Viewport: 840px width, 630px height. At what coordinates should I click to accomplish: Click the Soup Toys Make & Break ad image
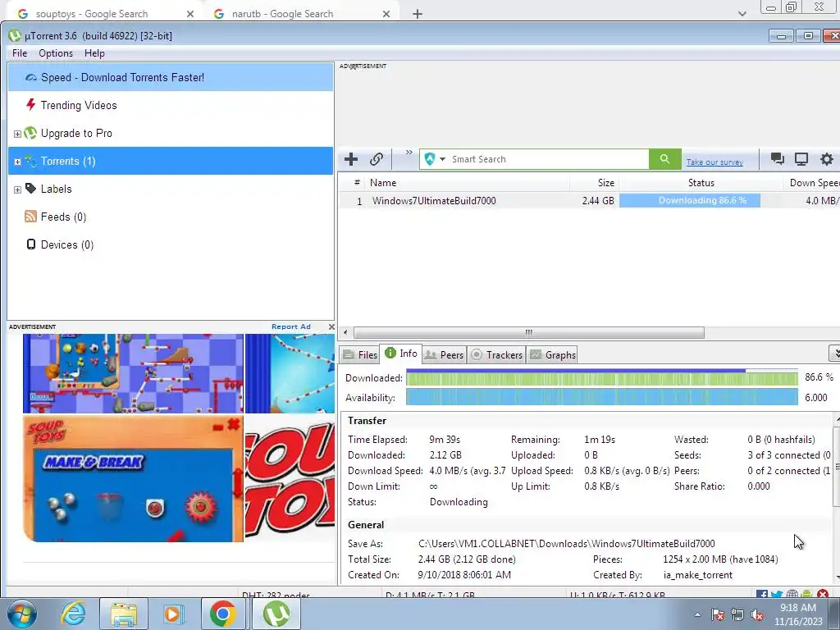click(133, 479)
